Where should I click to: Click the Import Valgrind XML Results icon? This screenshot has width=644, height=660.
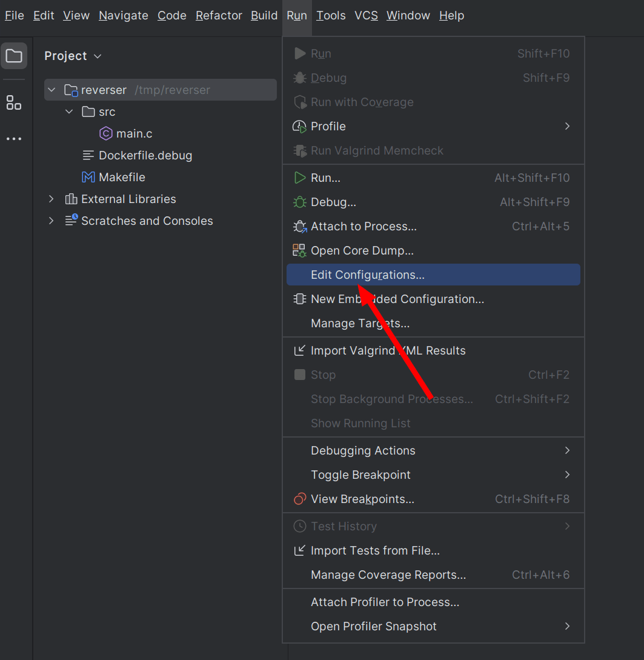coord(299,350)
